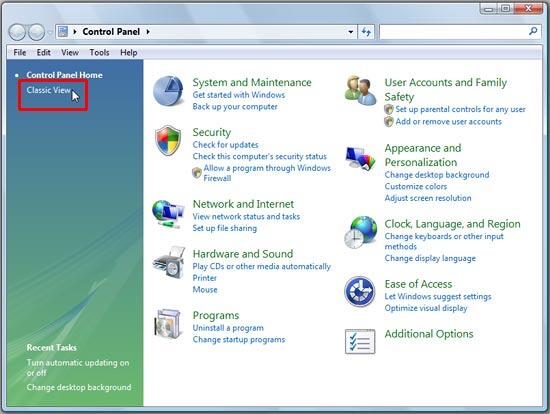Viewport: 550px width, 414px height.
Task: Open Appearance and Personalization heading
Action: pos(423,155)
